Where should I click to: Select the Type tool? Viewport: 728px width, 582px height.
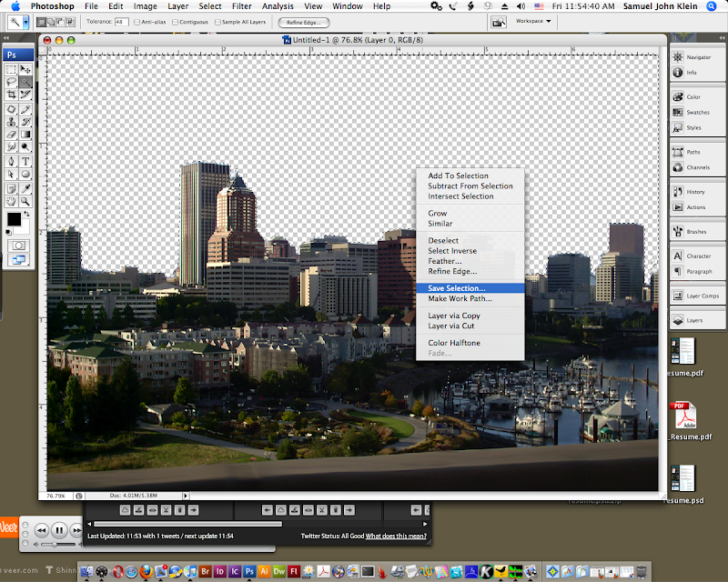point(25,160)
